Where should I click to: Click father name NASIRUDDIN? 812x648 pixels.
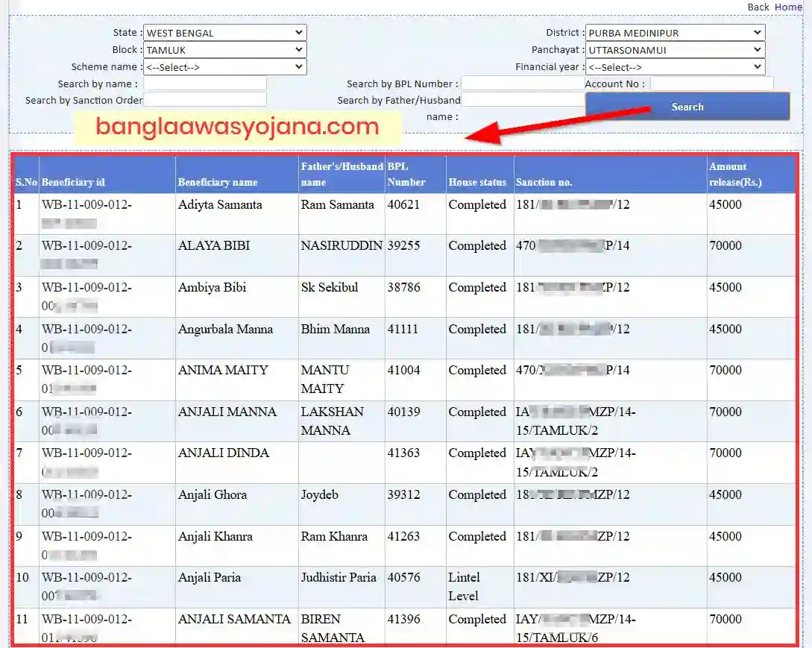(x=342, y=245)
